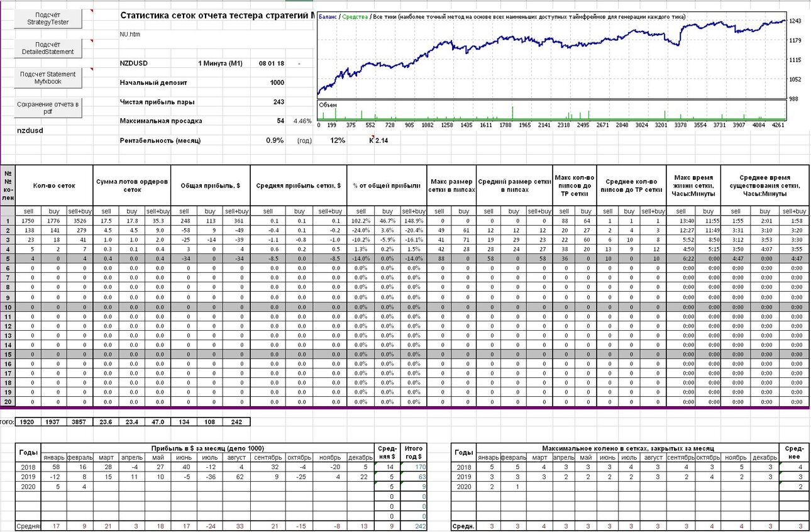Select the sell+buy grid count 3526
This screenshot has height=532, width=811.
click(80, 221)
